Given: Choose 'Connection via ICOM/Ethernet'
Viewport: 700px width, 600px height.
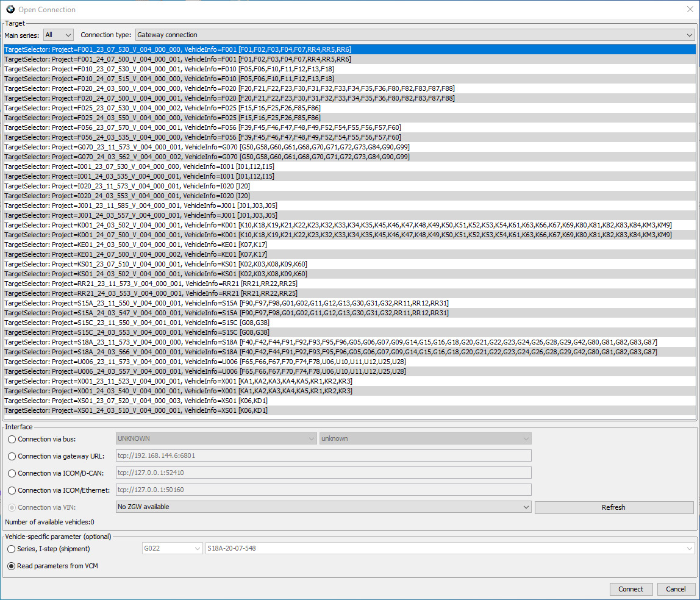Looking at the screenshot, I should pos(11,489).
